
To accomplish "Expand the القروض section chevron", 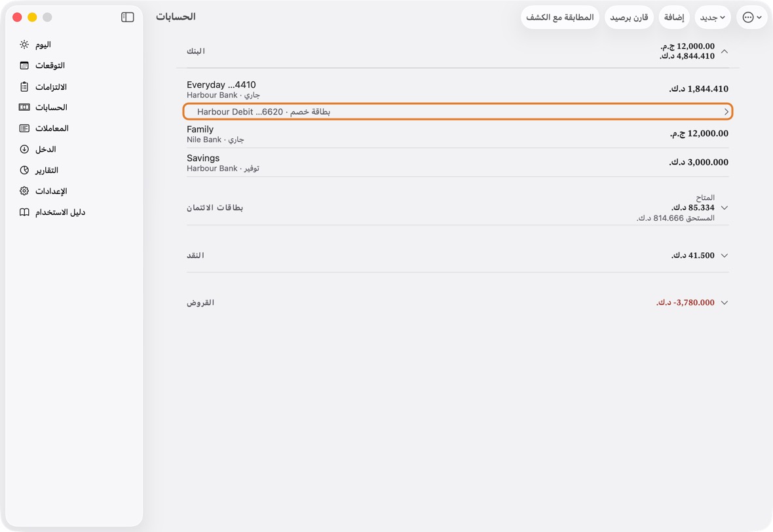I will pos(724,303).
